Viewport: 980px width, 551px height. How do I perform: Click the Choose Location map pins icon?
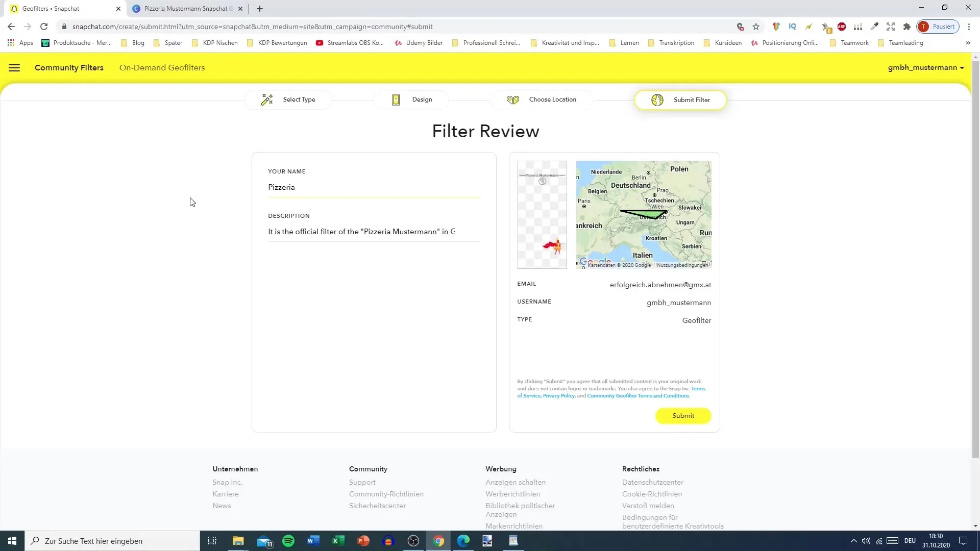tap(512, 99)
